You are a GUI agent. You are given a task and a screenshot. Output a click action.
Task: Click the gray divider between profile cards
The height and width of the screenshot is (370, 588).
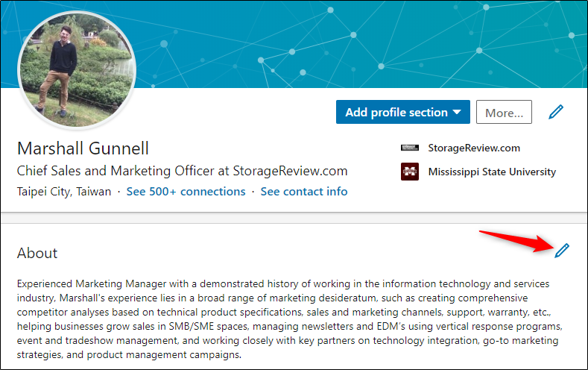click(294, 218)
